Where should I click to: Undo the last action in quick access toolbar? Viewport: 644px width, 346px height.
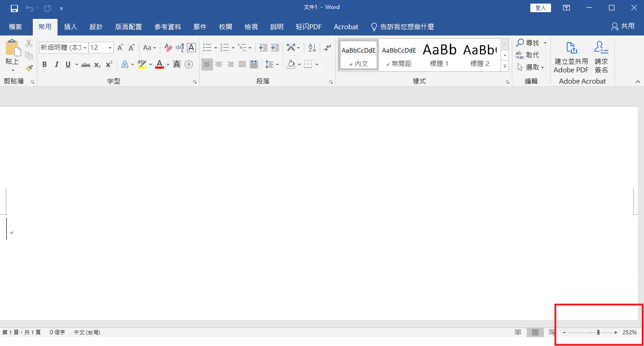tap(29, 8)
